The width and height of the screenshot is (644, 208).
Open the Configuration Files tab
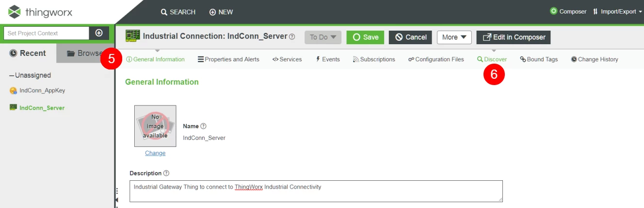(436, 59)
